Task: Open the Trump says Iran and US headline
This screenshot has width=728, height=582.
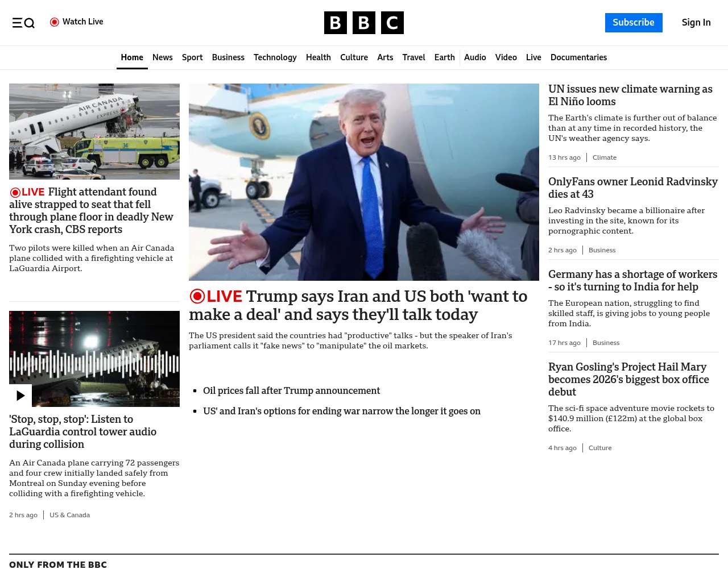Action: [358, 305]
